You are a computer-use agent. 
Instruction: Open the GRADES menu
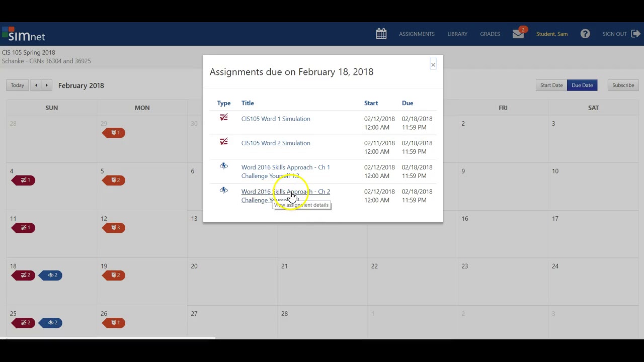(x=490, y=34)
